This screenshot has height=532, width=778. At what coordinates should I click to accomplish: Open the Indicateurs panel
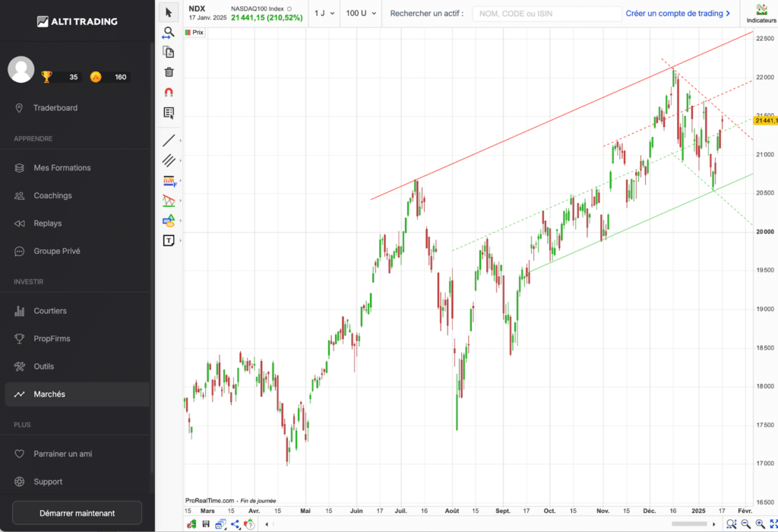(x=761, y=14)
